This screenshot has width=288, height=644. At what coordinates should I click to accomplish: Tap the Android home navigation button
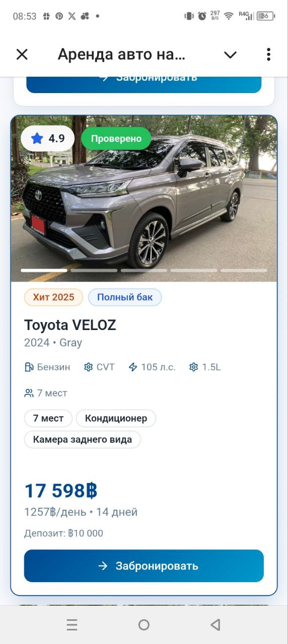144,625
